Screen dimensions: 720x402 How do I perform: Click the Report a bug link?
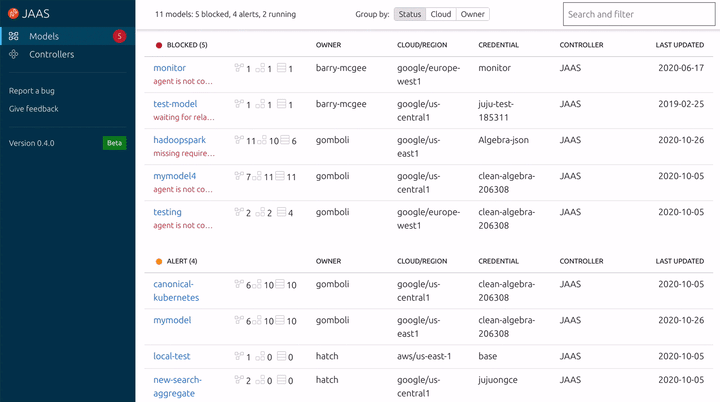point(32,91)
